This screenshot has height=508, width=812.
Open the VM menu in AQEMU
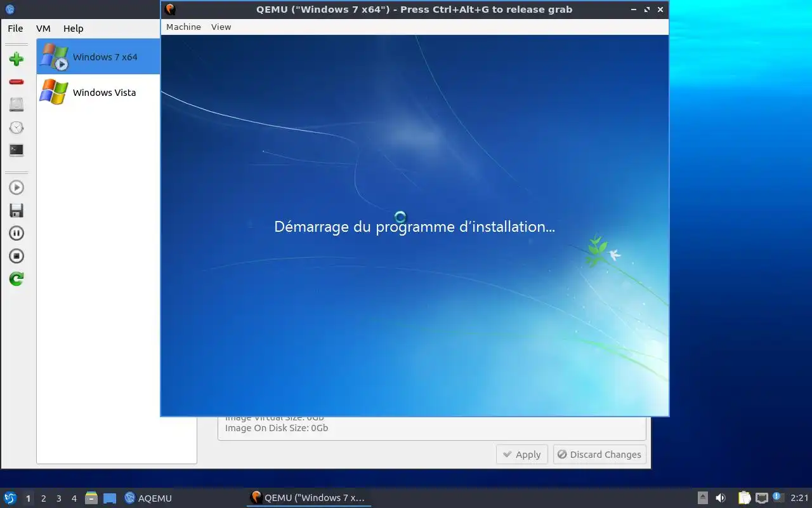point(43,29)
